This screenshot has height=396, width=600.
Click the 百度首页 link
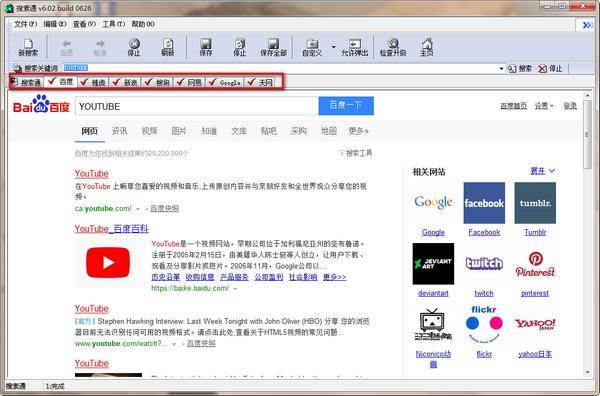[x=514, y=106]
